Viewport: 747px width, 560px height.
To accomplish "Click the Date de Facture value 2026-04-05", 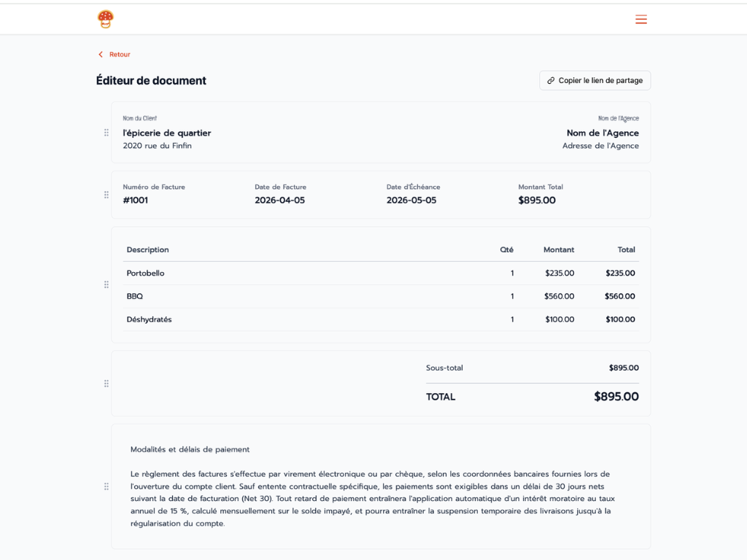I will pyautogui.click(x=281, y=200).
